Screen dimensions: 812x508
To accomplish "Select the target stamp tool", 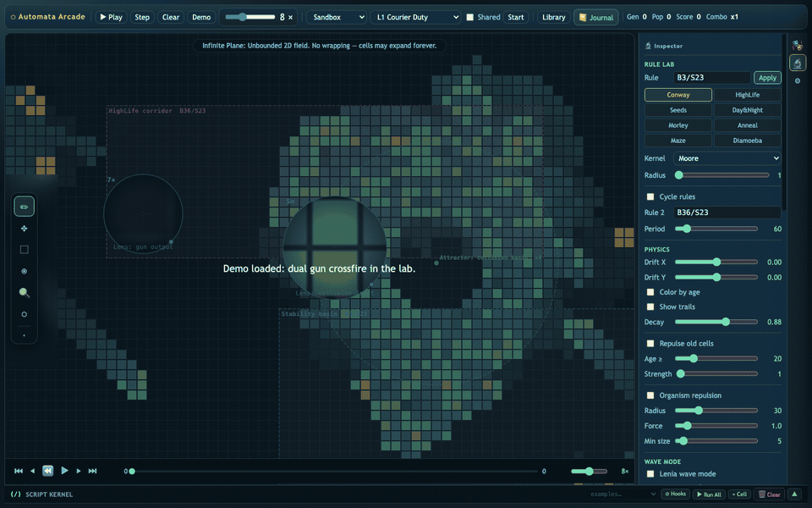I will (24, 271).
